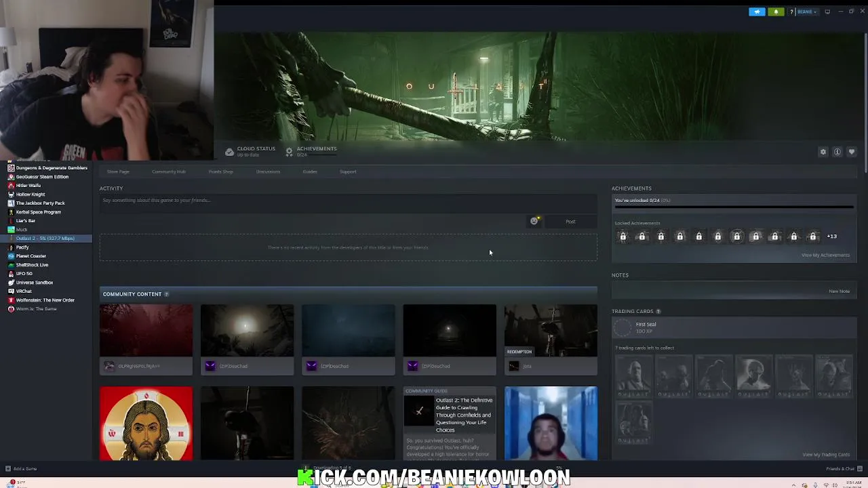Click Trading Cards help question mark

[658, 311]
